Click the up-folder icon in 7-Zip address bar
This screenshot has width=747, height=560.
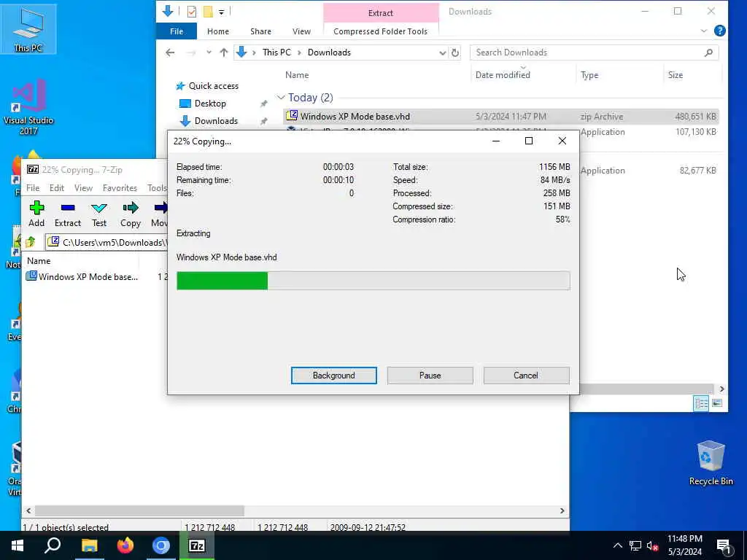coord(31,242)
